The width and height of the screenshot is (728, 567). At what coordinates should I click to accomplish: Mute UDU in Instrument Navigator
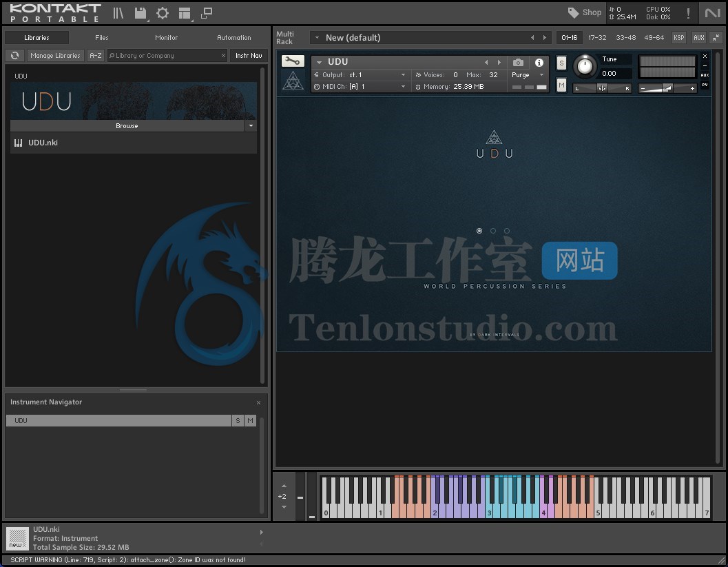[x=250, y=420]
